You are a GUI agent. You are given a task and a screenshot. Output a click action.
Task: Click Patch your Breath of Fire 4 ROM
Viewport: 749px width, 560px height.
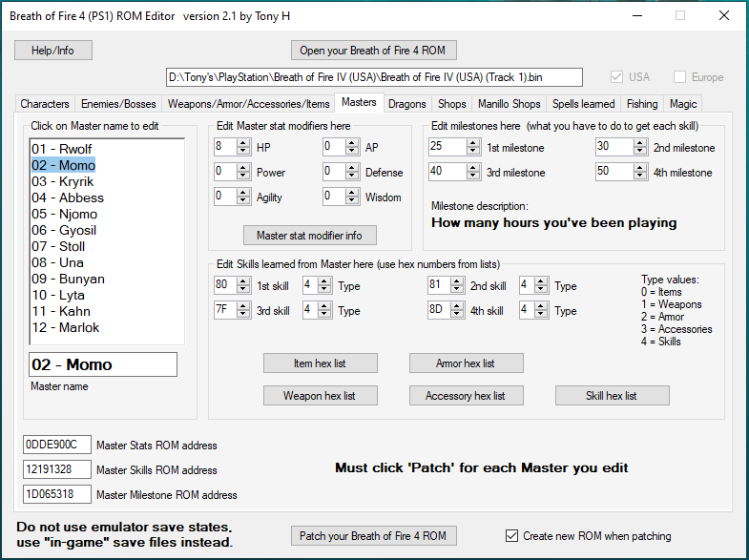click(373, 535)
